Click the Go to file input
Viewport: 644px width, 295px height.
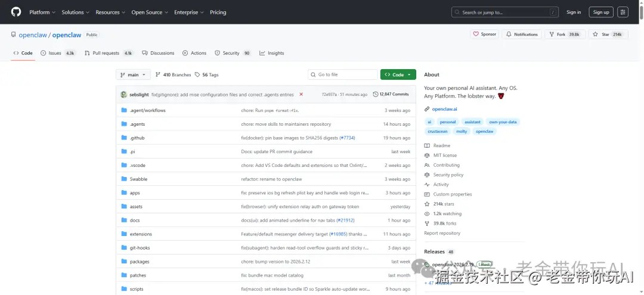point(342,74)
